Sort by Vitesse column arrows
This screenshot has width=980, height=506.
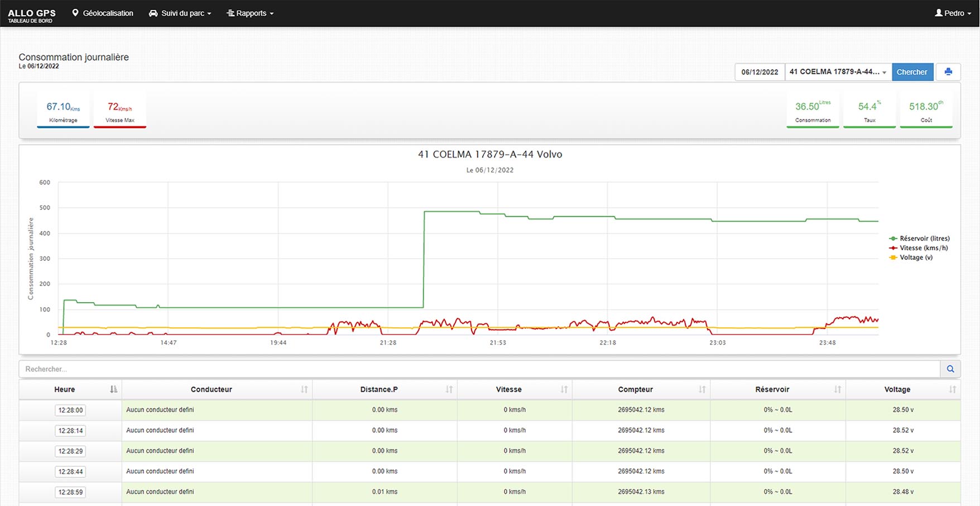564,389
